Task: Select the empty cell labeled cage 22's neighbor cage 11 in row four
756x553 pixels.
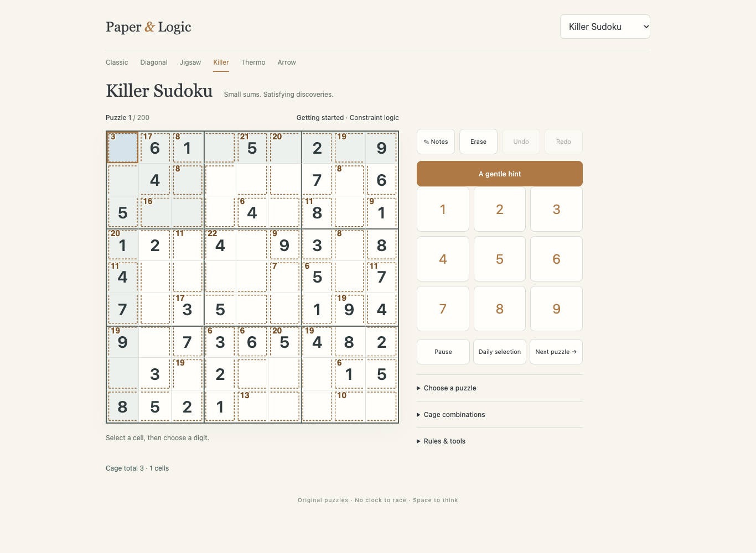Action: coord(187,245)
